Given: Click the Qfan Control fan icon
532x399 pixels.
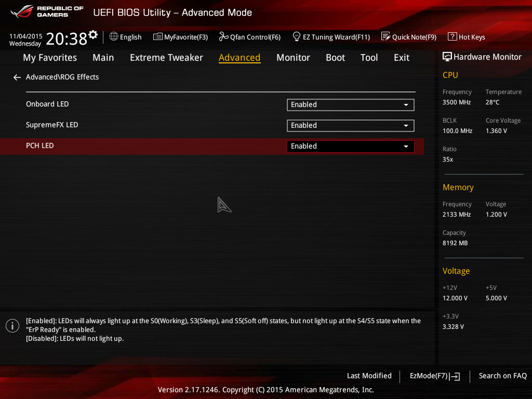Looking at the screenshot, I should [x=223, y=36].
